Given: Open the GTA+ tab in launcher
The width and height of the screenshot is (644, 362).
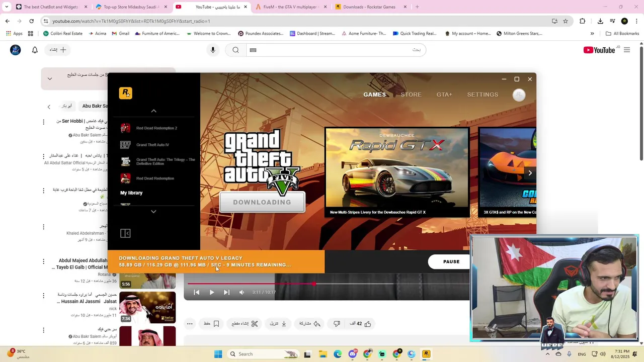Looking at the screenshot, I should coord(444,95).
